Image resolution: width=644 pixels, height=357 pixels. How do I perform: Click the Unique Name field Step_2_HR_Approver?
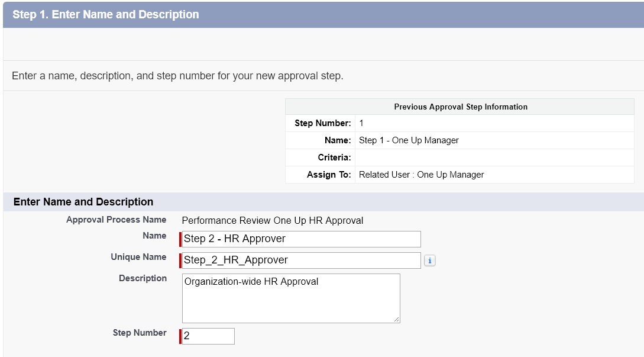(x=302, y=260)
